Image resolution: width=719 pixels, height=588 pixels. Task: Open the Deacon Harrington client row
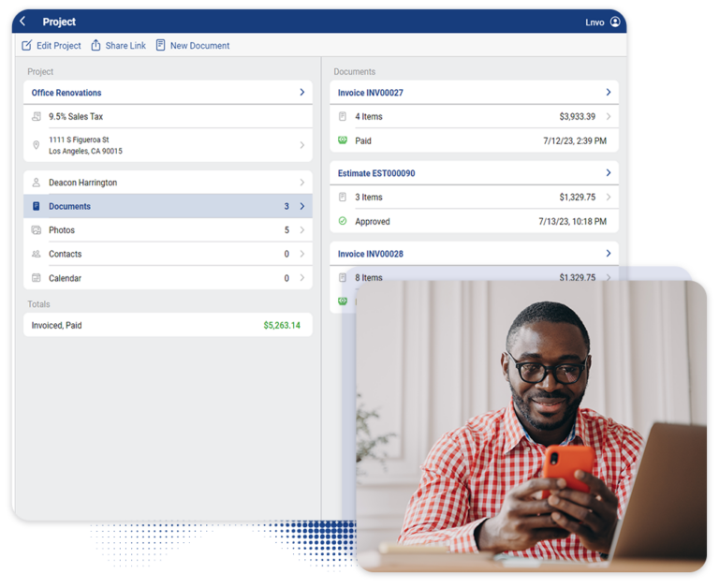click(168, 183)
